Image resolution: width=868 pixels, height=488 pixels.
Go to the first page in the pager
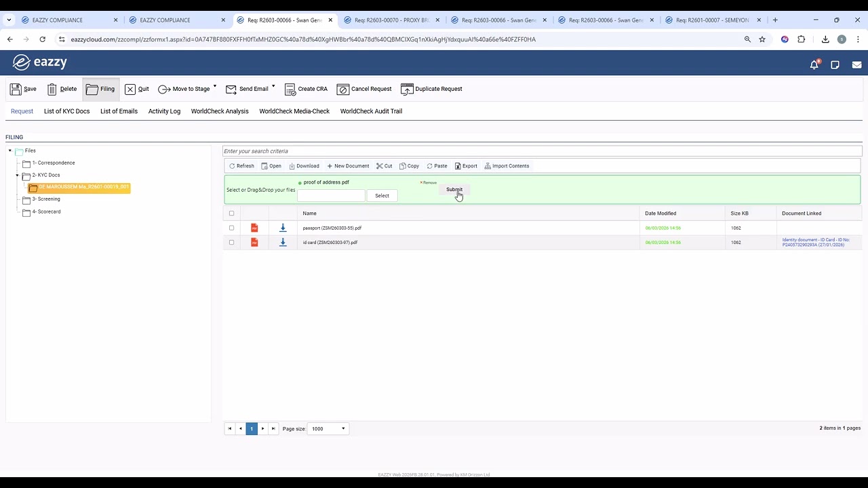tap(230, 428)
